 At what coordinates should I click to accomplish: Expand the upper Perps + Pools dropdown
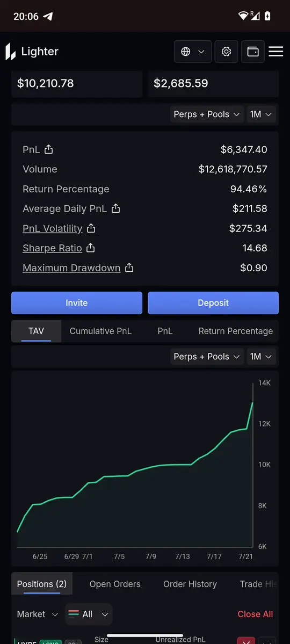coord(207,114)
